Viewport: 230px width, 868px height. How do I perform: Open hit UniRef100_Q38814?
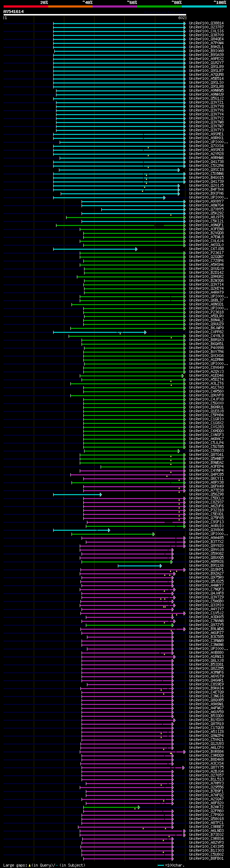(x=206, y=23)
